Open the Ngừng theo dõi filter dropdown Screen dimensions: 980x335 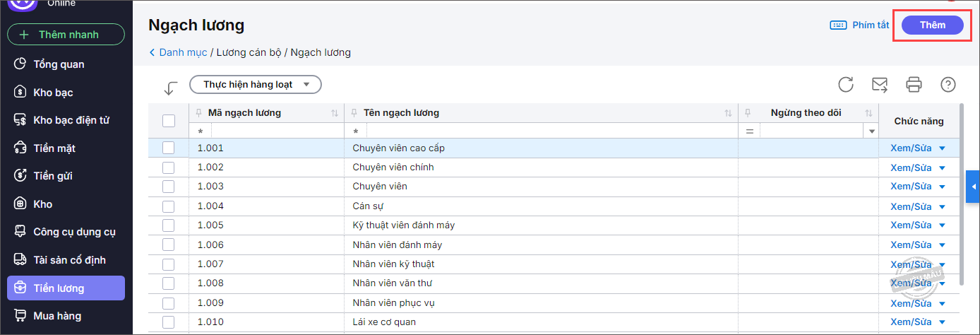871,131
